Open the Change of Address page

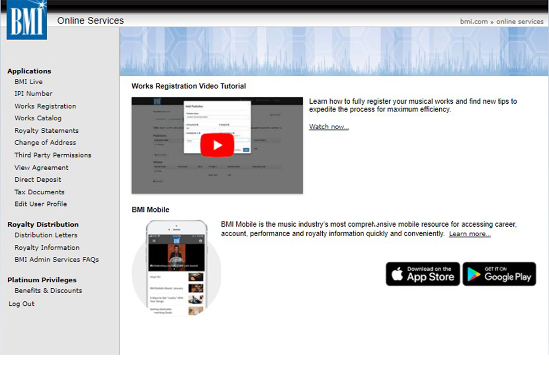tap(45, 143)
